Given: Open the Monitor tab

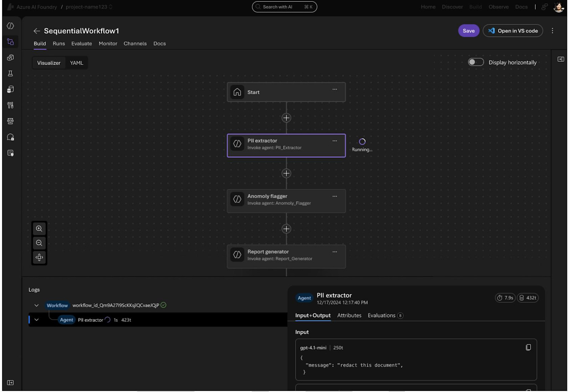Looking at the screenshot, I should click(x=108, y=44).
